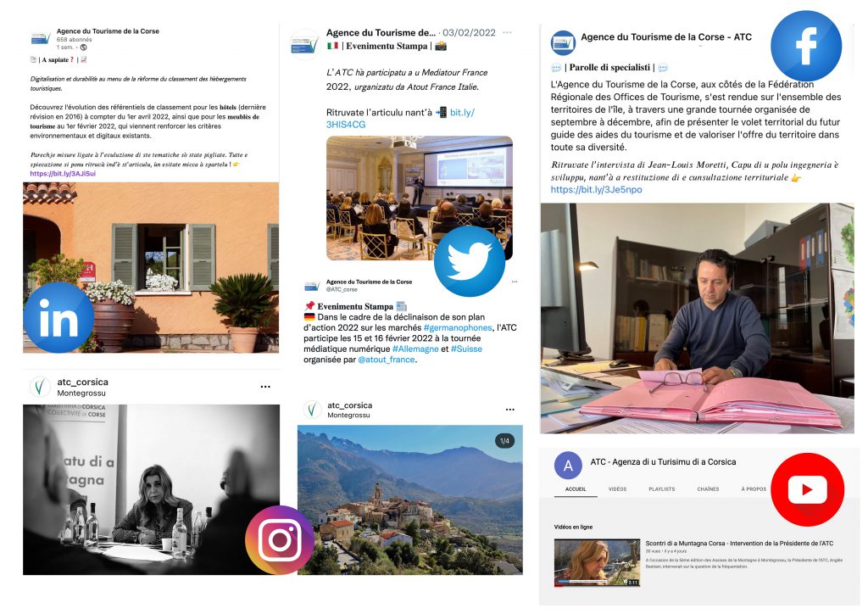
Task: Click the blue Twitter bird icon
Action: click(x=470, y=261)
